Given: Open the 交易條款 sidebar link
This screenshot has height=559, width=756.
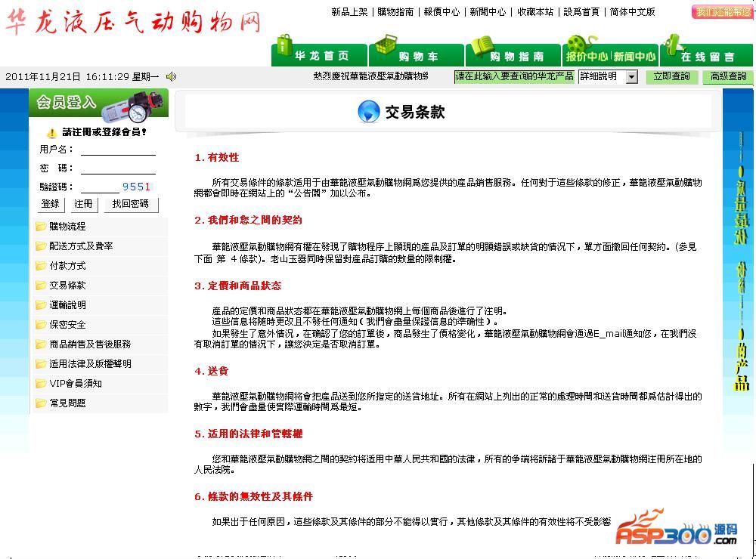Looking at the screenshot, I should (67, 286).
